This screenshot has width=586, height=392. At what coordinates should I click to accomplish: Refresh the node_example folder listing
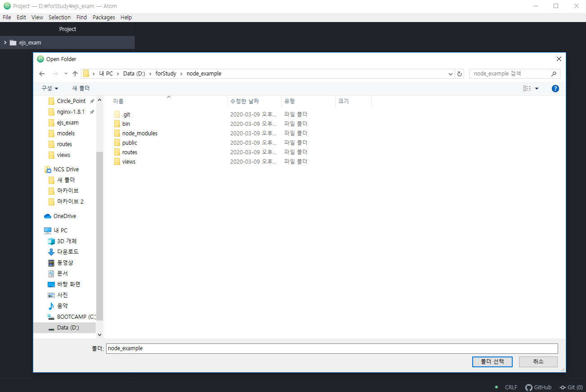click(x=459, y=74)
